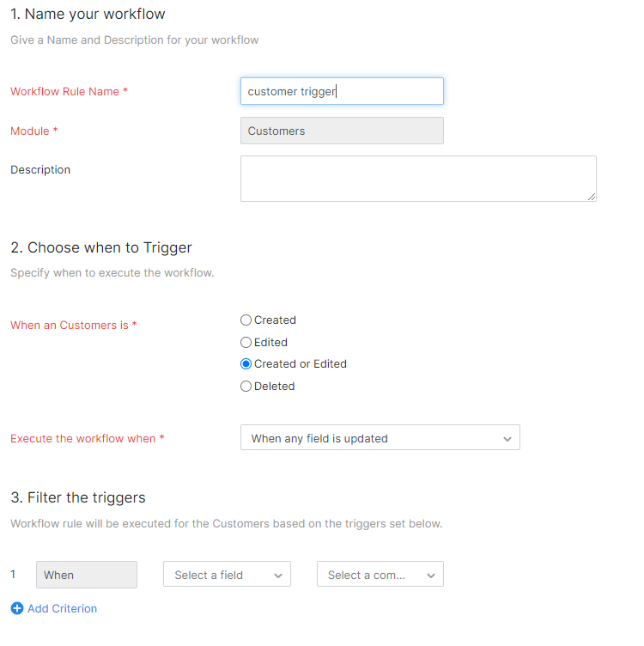This screenshot has width=644, height=646.
Task: Click the chevron arrow in 'Select a field'
Action: pyautogui.click(x=278, y=576)
